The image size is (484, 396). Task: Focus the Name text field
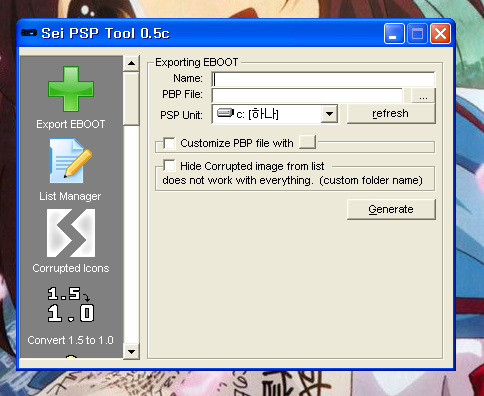pyautogui.click(x=323, y=79)
